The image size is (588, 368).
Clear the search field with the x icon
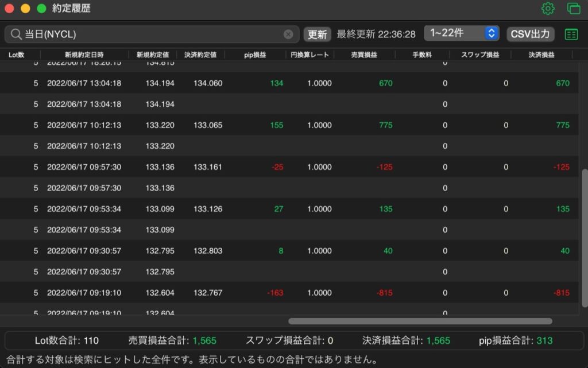[288, 34]
